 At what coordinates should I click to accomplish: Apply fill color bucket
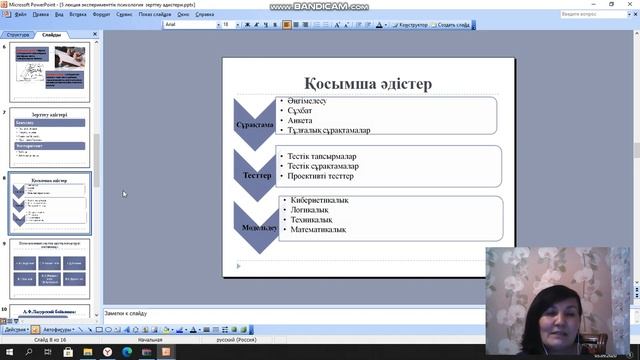click(166, 329)
